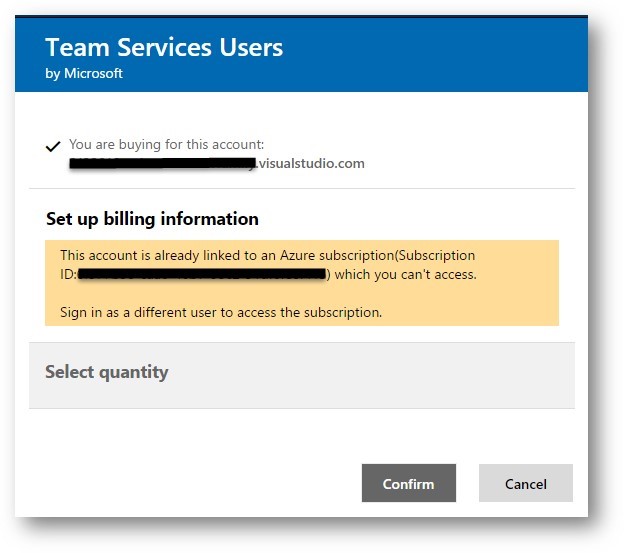Click the Confirm button
Screen dimensions: 624x553
tap(409, 483)
